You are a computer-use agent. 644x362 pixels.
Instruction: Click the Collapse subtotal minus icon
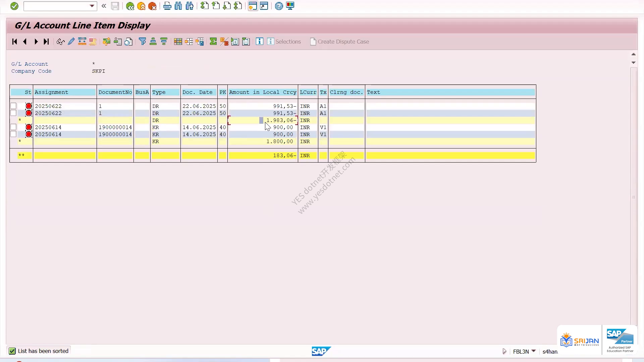pyautogui.click(x=246, y=42)
